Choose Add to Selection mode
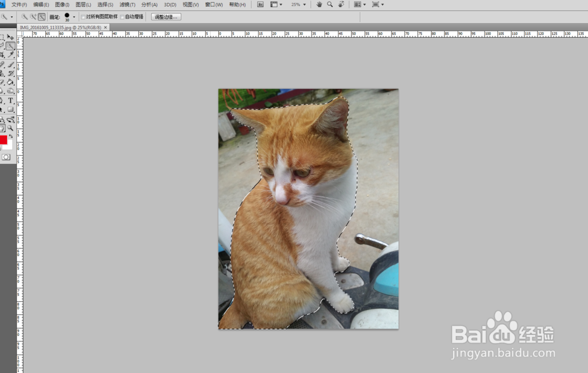Image resolution: width=588 pixels, height=373 pixels. click(x=33, y=17)
